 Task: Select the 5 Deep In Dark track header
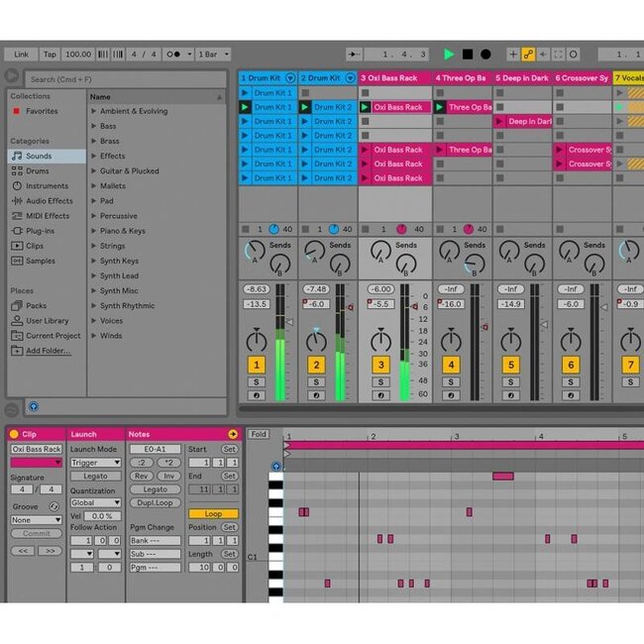(522, 78)
